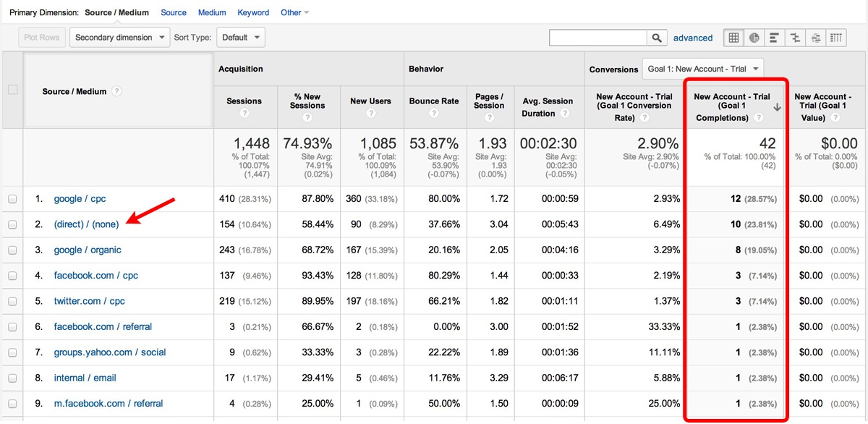Image resolution: width=868 pixels, height=424 pixels.
Task: Expand the Sort Type Default dropdown
Action: [x=239, y=38]
